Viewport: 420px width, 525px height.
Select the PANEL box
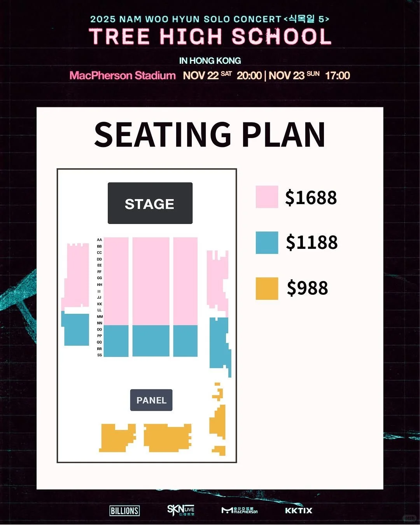click(151, 400)
